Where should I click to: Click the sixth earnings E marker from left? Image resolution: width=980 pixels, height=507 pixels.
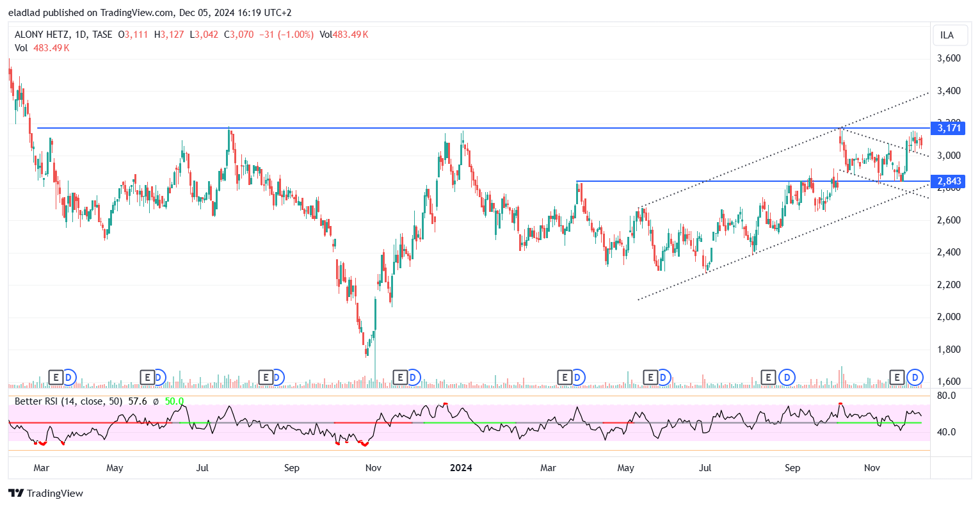650,378
